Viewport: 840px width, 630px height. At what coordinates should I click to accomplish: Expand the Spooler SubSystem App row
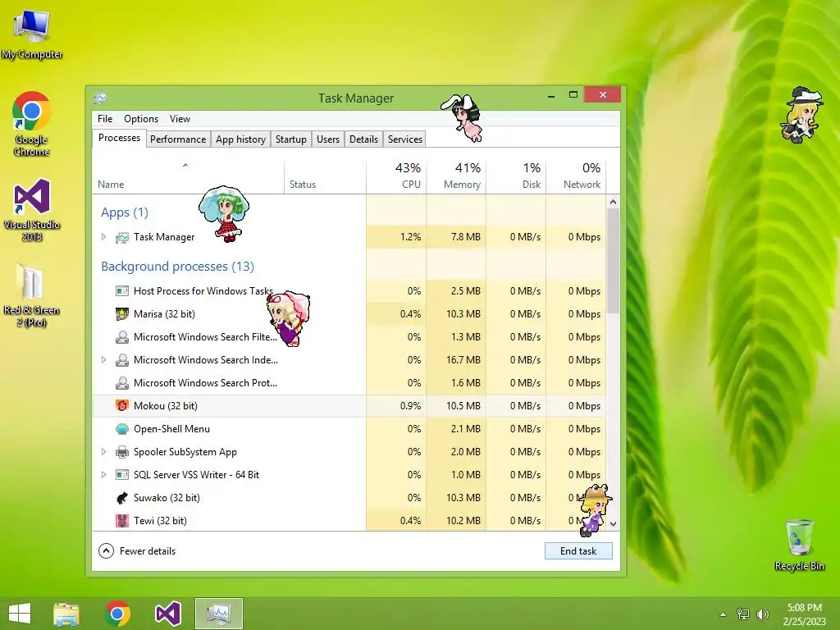tap(104, 452)
